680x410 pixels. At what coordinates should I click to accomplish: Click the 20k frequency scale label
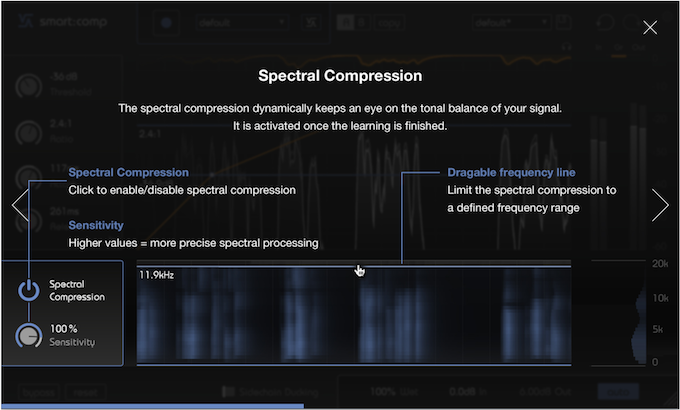[660, 263]
